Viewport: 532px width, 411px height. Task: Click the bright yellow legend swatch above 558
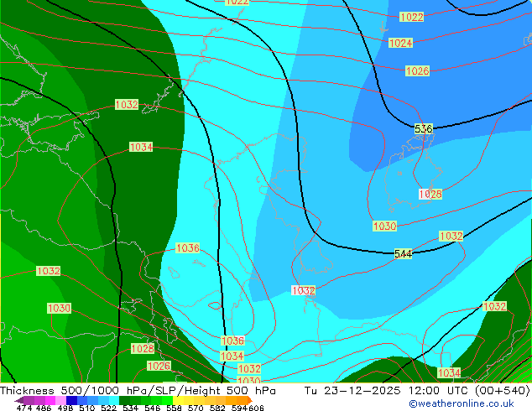pos(178,400)
